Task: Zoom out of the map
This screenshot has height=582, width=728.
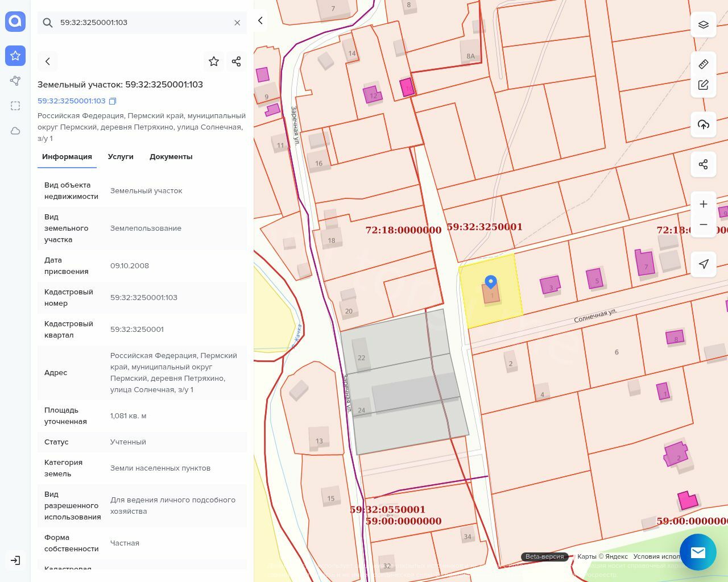Action: [704, 225]
